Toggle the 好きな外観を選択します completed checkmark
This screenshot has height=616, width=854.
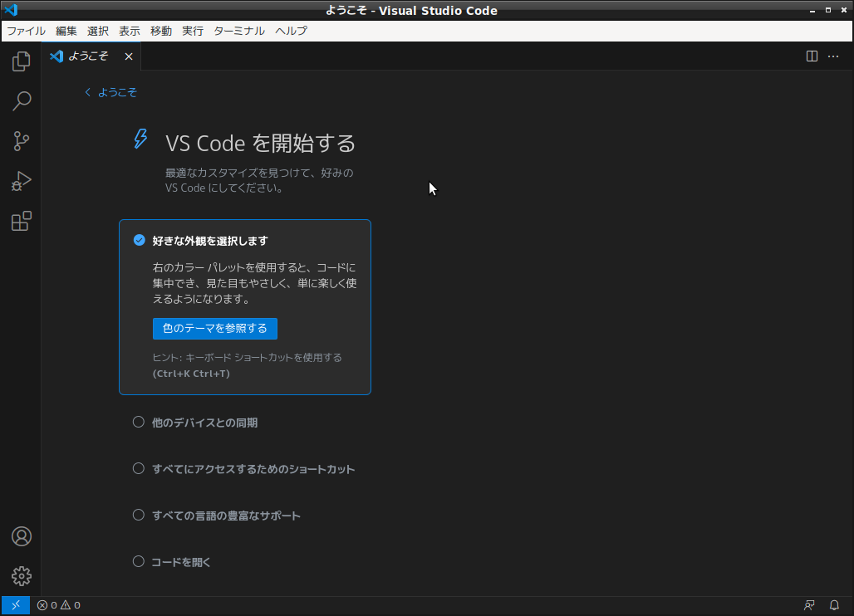[x=140, y=240]
